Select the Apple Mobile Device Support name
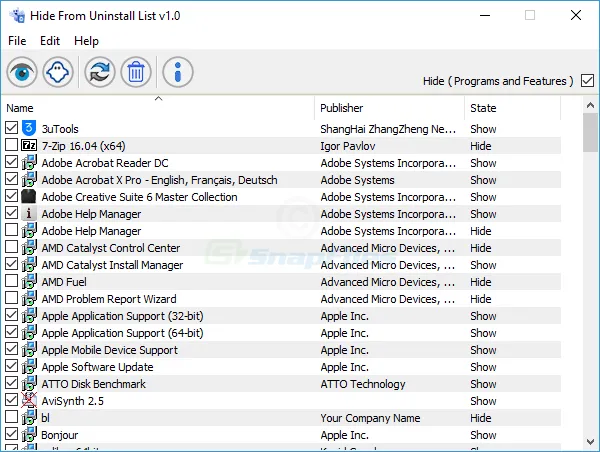This screenshot has height=452, width=600. pyautogui.click(x=109, y=350)
